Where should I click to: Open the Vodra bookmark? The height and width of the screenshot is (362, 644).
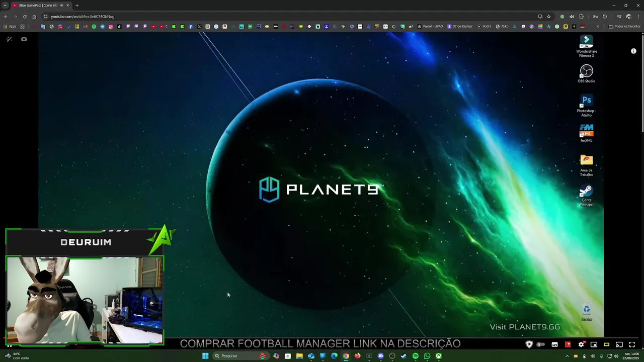(x=484, y=26)
